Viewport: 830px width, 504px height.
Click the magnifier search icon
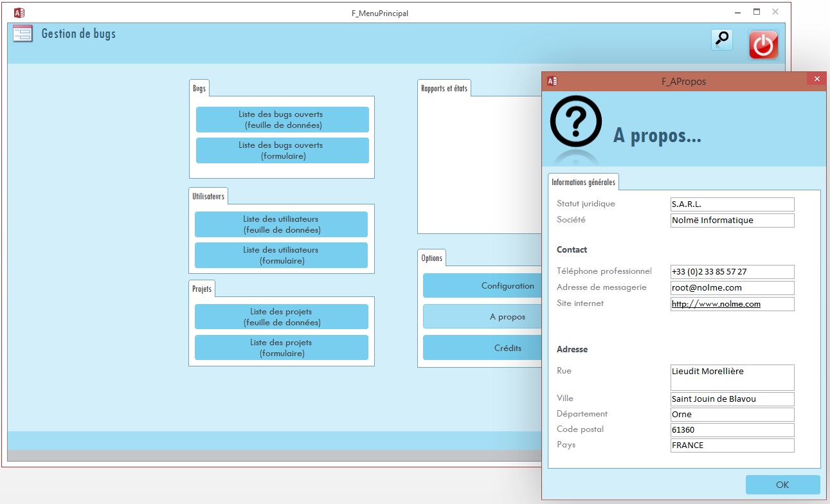pos(722,40)
